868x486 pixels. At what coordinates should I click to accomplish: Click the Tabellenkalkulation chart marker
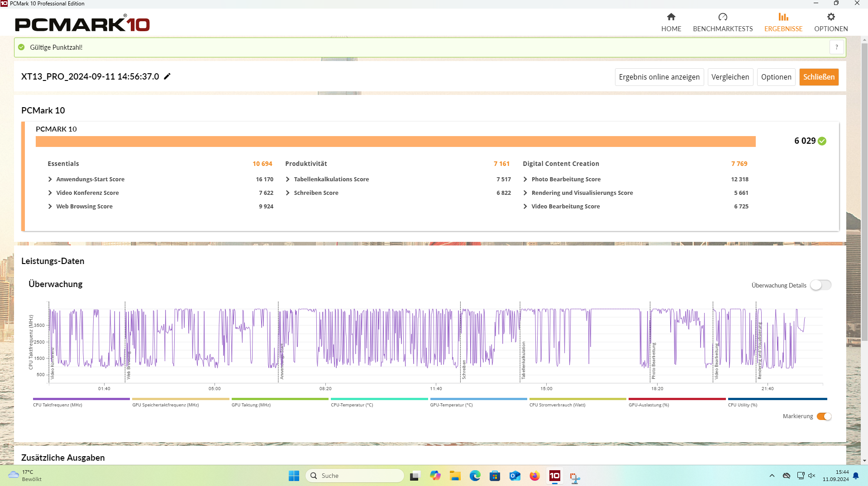523,360
